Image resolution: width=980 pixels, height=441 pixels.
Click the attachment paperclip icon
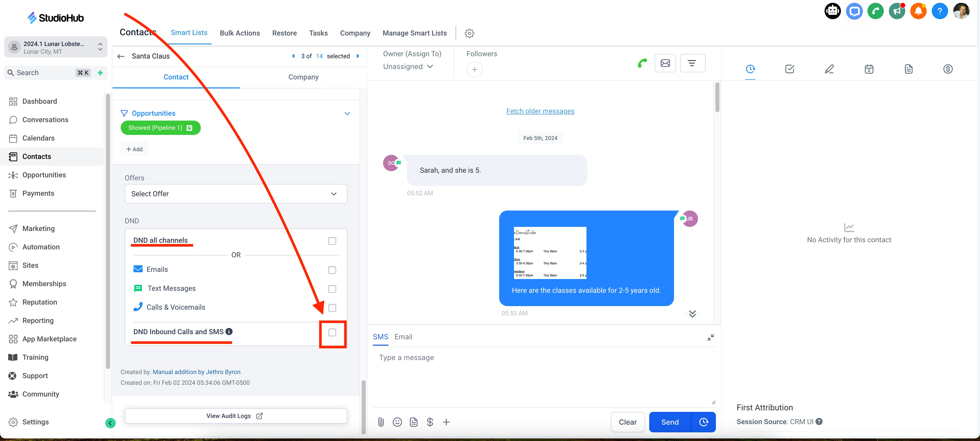381,422
